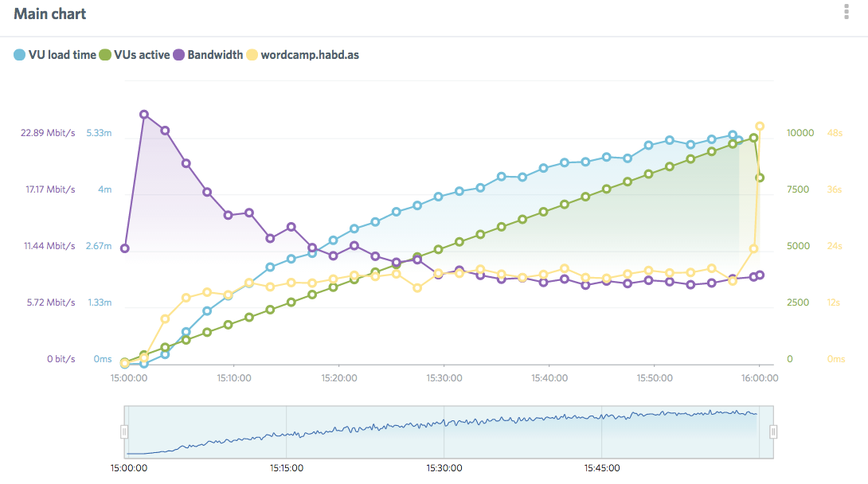Toggle the VUs active series legend
Viewport: 868px width, 484px height.
click(142, 56)
